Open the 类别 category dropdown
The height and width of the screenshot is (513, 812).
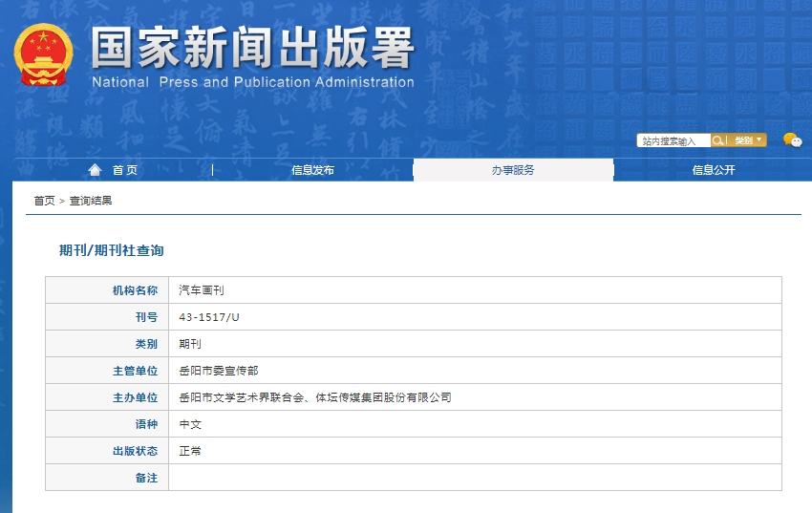(x=748, y=140)
